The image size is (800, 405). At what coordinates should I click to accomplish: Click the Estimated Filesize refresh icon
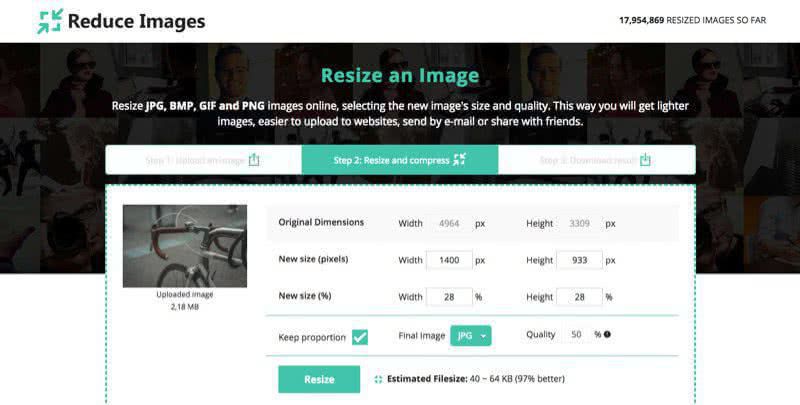(378, 379)
